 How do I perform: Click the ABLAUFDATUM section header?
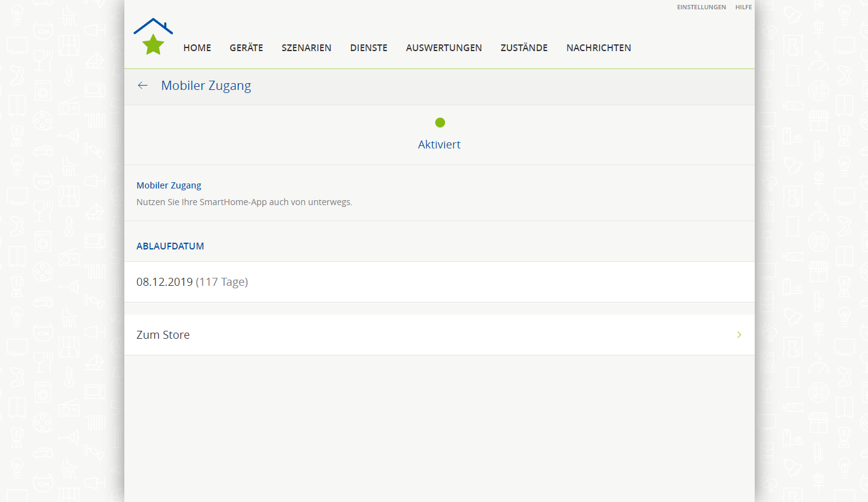(170, 246)
